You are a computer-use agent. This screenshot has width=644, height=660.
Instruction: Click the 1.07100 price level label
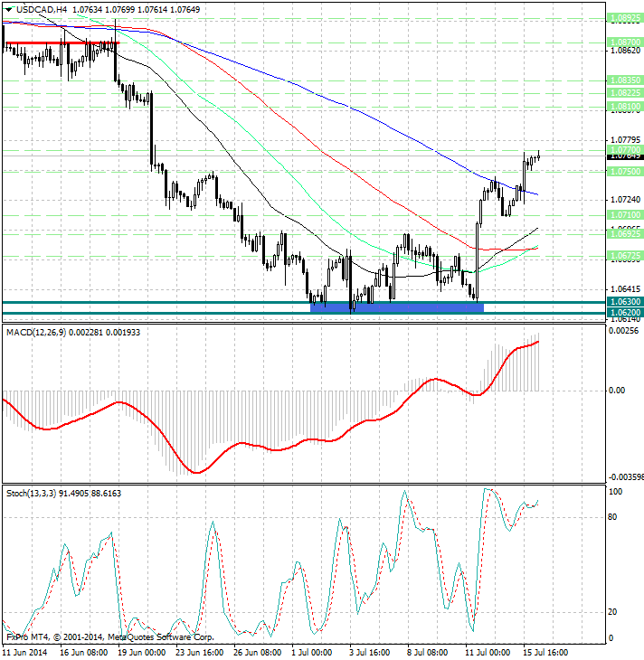point(625,214)
